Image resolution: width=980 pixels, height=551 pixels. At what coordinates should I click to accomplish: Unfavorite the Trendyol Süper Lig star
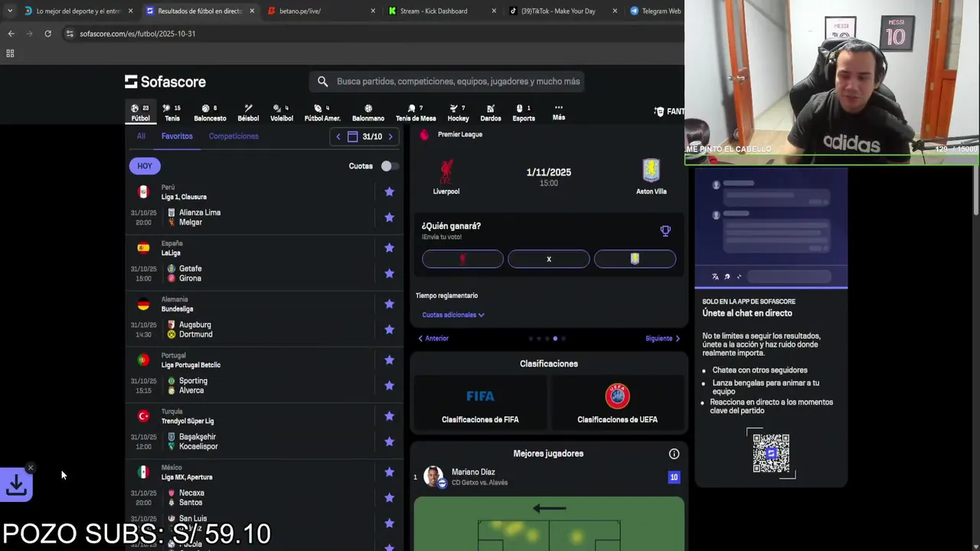click(x=389, y=416)
